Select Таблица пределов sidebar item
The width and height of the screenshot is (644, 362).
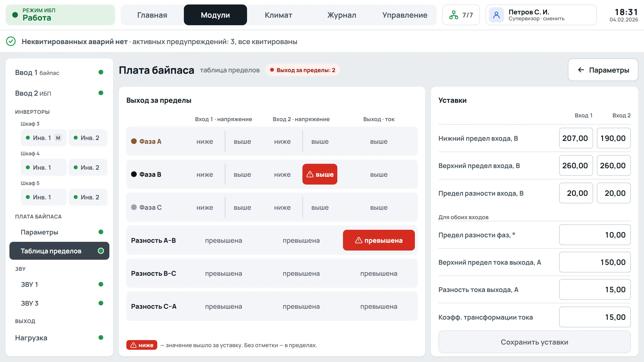tap(59, 251)
